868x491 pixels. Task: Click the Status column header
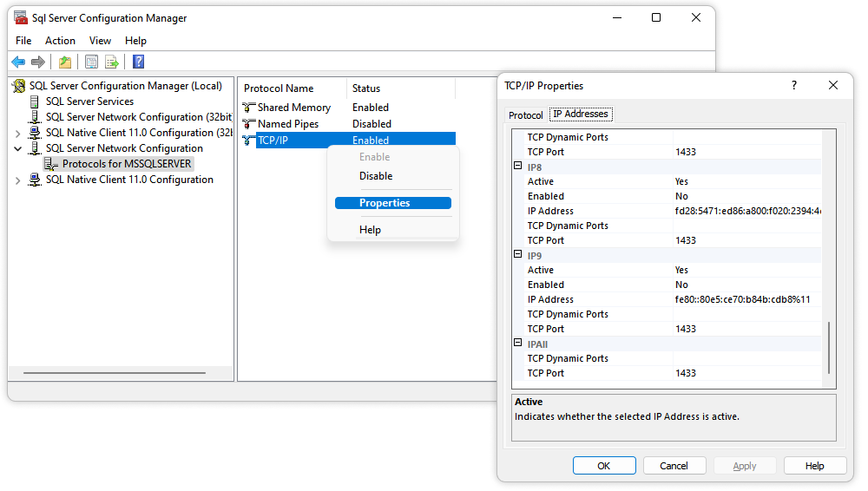pos(401,88)
